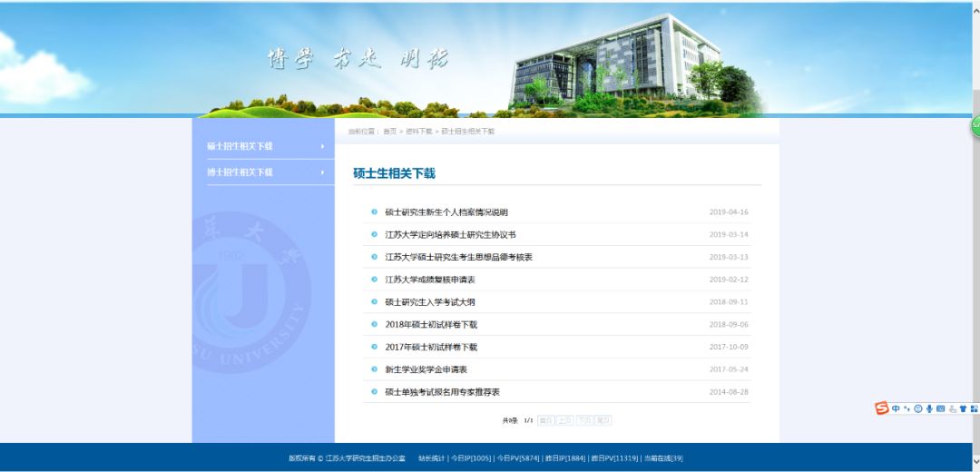
Task: Open 2018年硕士初试样卷下载
Action: coord(431,325)
